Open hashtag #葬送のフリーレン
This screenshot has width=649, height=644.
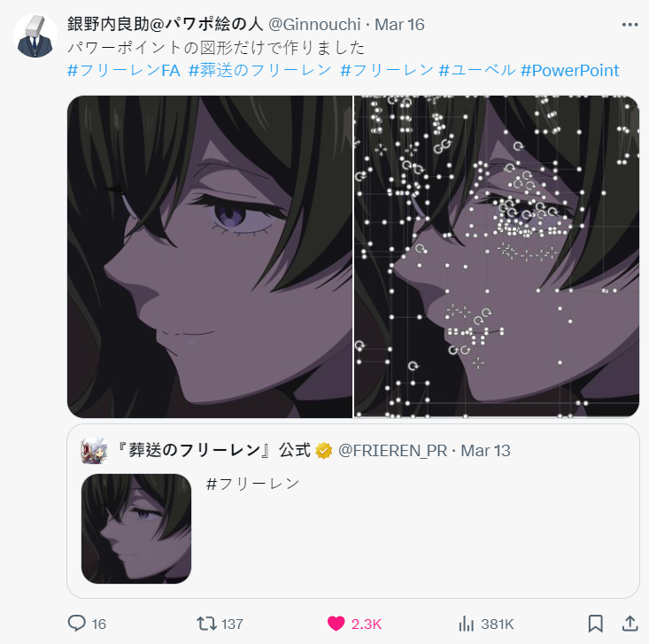pyautogui.click(x=260, y=70)
